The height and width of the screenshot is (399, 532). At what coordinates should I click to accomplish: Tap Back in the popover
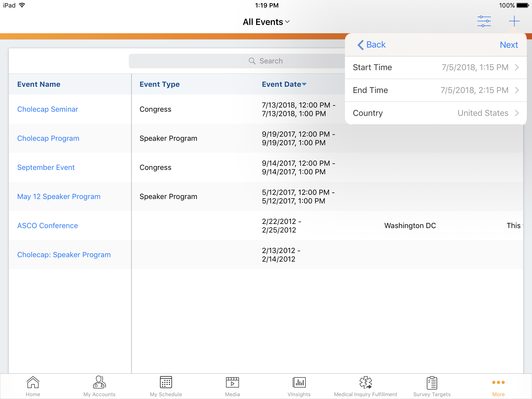[372, 45]
